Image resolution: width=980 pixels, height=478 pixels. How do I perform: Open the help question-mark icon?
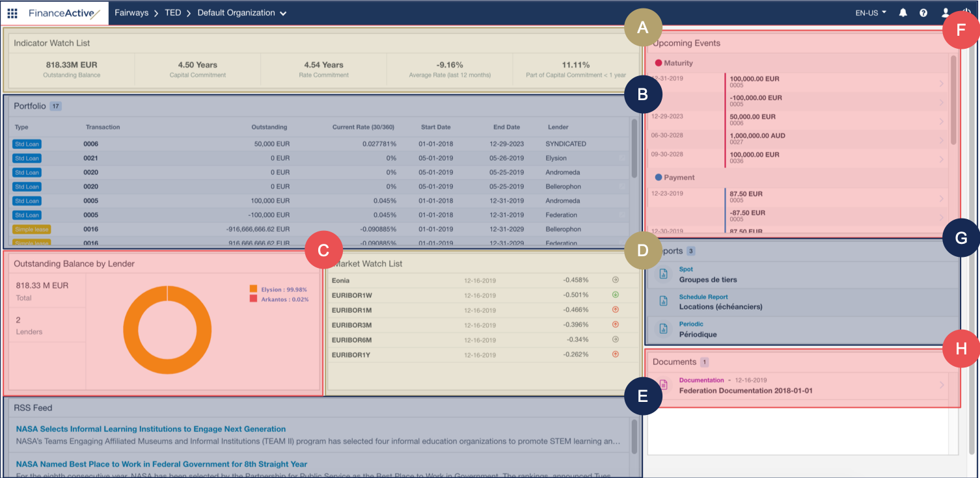coord(923,12)
